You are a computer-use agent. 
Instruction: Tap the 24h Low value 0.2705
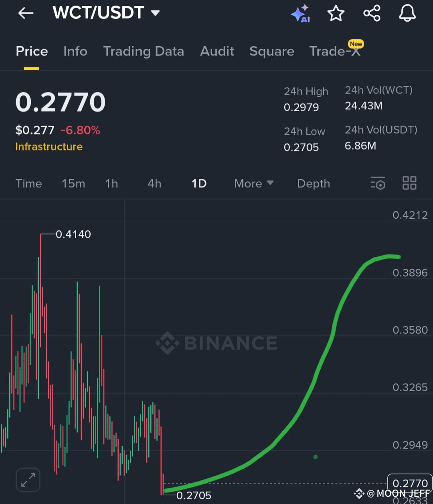click(x=301, y=147)
